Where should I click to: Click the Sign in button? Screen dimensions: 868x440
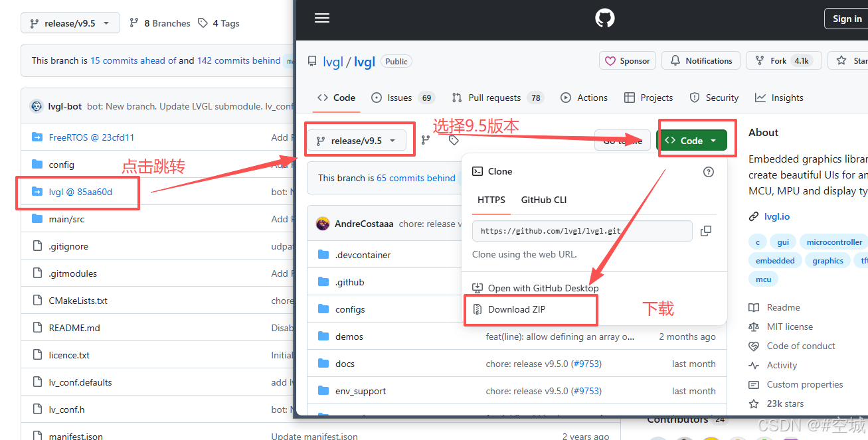847,19
